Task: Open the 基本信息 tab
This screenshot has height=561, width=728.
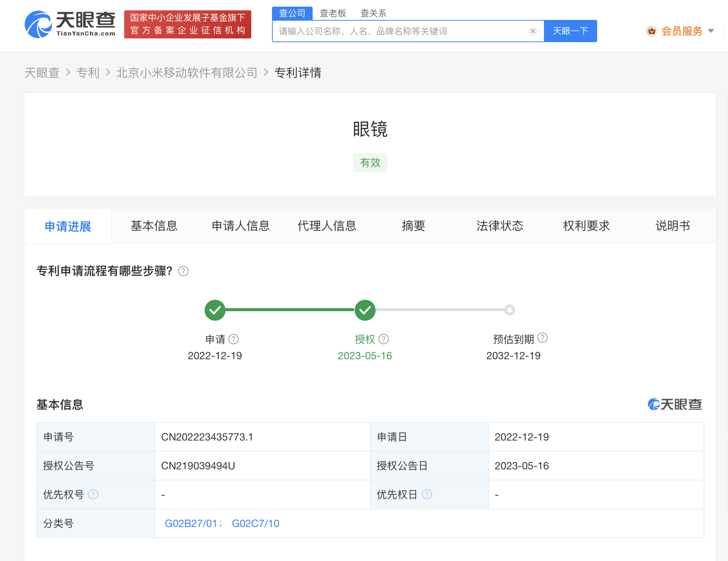Action: pyautogui.click(x=154, y=226)
